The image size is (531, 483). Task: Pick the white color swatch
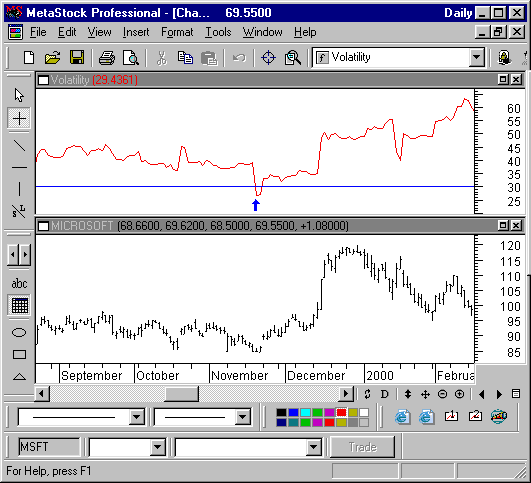364,412
